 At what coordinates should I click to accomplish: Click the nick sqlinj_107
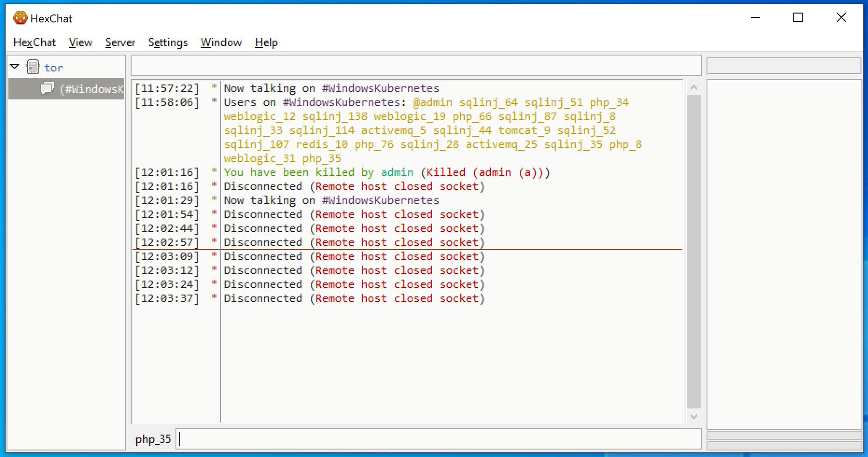pyautogui.click(x=256, y=144)
